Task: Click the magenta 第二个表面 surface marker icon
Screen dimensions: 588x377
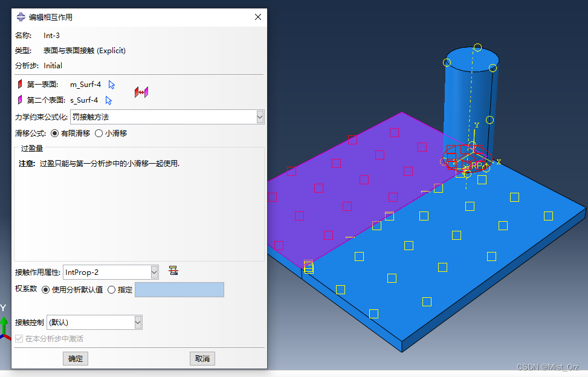Action: point(20,100)
